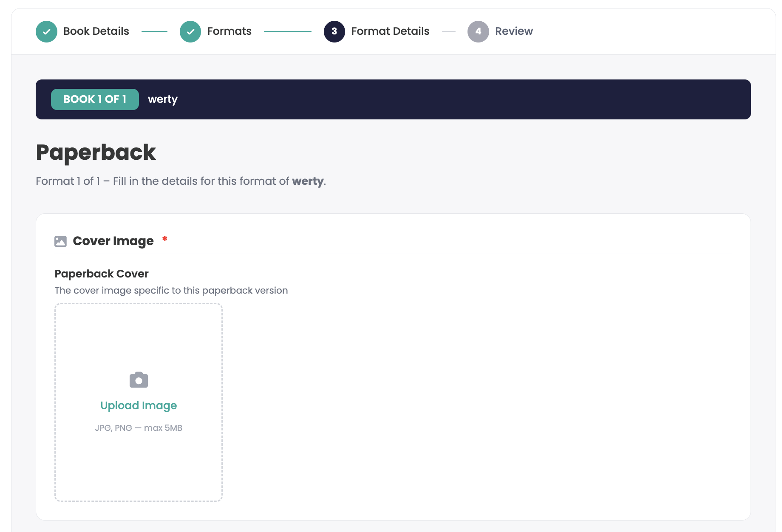The image size is (782, 532).
Task: Click the Formats step checkmark icon
Action: 190,31
